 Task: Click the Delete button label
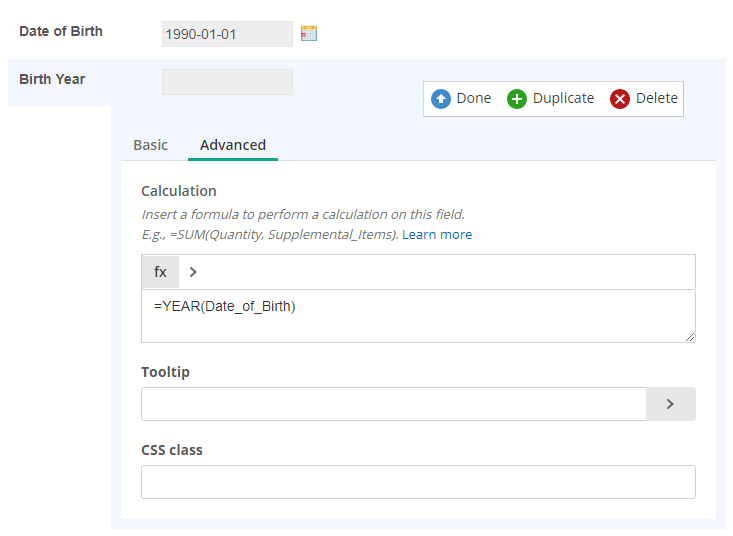[657, 98]
